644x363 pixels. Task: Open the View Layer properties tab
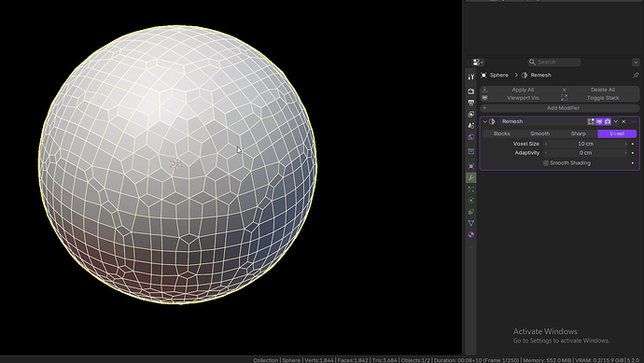(471, 114)
